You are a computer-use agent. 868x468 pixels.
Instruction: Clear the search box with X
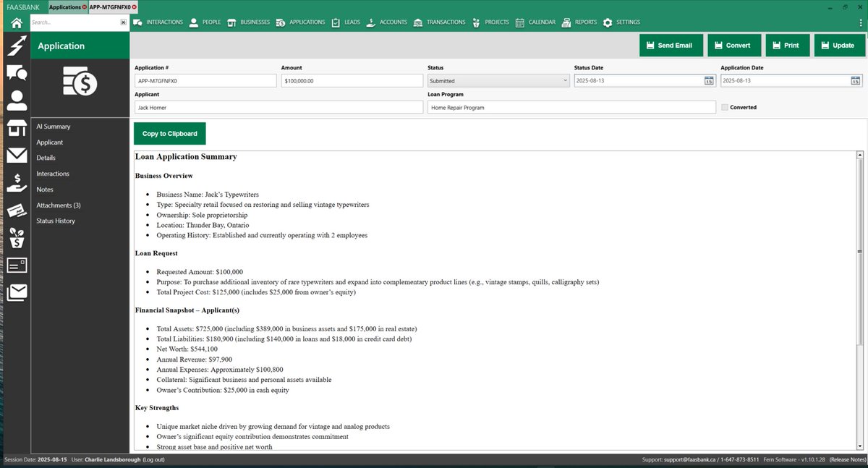coord(123,22)
